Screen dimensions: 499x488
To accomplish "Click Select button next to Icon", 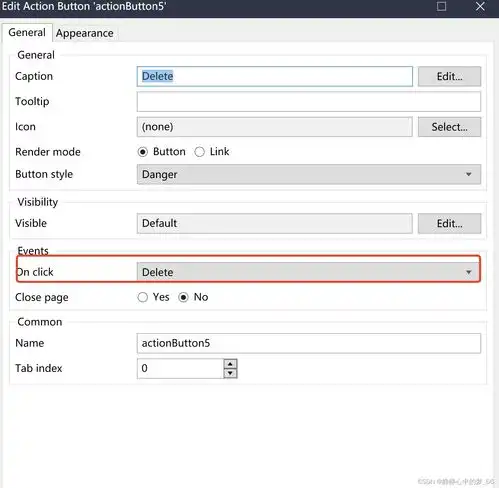I will pyautogui.click(x=449, y=127).
